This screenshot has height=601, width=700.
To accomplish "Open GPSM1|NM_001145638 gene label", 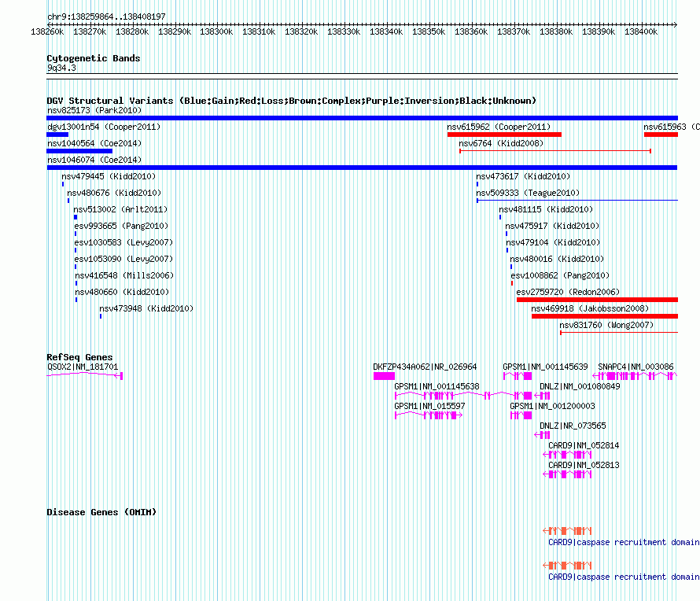I will [437, 387].
